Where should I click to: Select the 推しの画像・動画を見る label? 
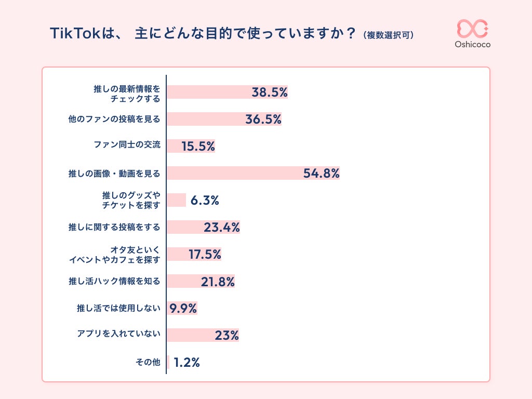pos(114,173)
